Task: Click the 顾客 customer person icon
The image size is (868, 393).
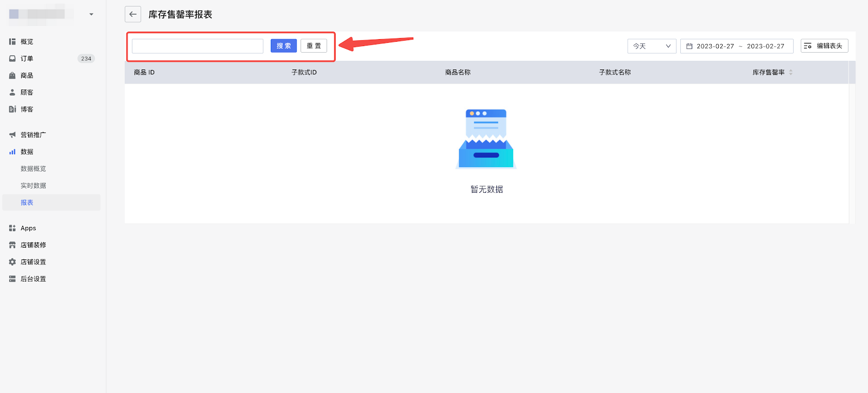Action: [x=12, y=92]
